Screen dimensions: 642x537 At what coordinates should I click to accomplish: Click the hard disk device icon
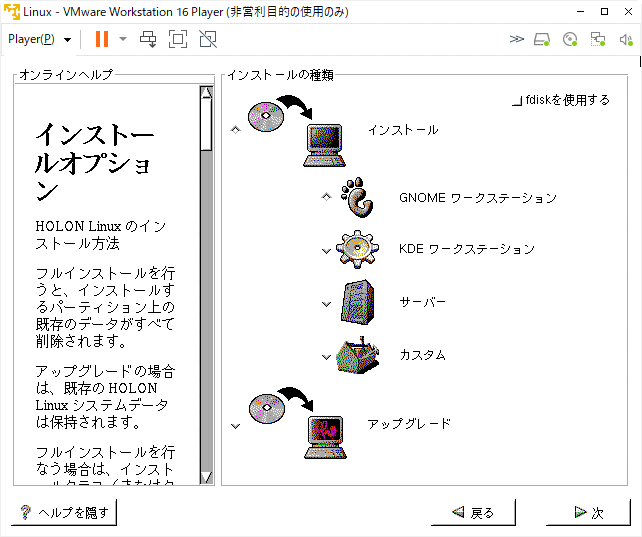point(542,39)
